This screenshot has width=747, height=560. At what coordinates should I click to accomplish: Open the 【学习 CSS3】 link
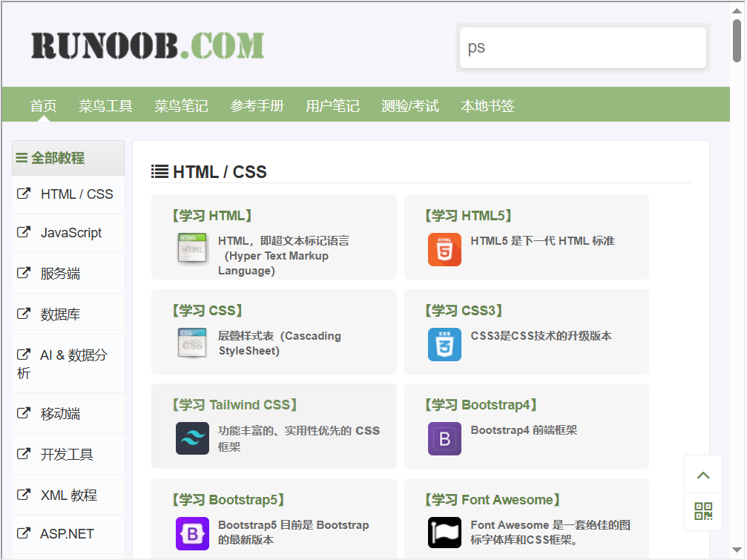464,311
